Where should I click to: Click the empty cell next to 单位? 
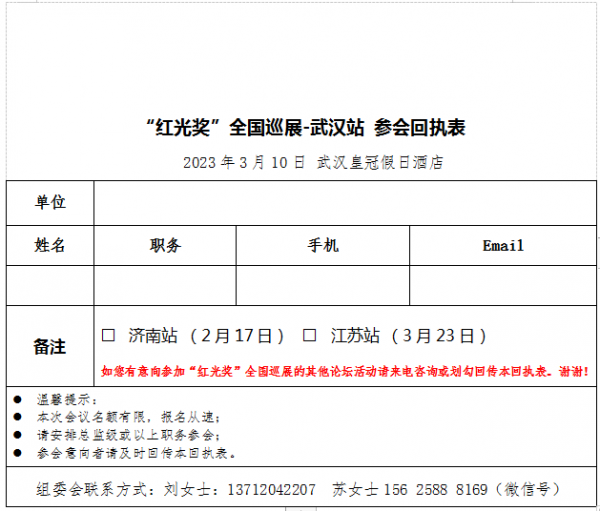pyautogui.click(x=343, y=203)
